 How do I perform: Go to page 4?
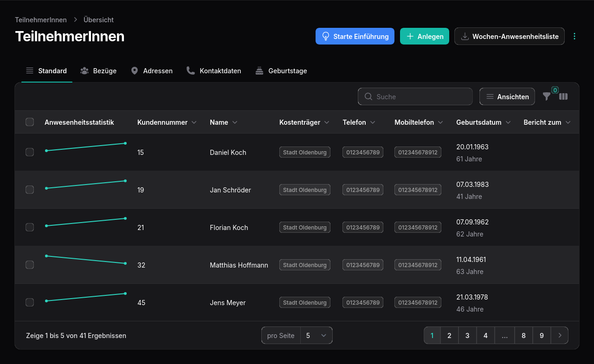click(x=485, y=335)
